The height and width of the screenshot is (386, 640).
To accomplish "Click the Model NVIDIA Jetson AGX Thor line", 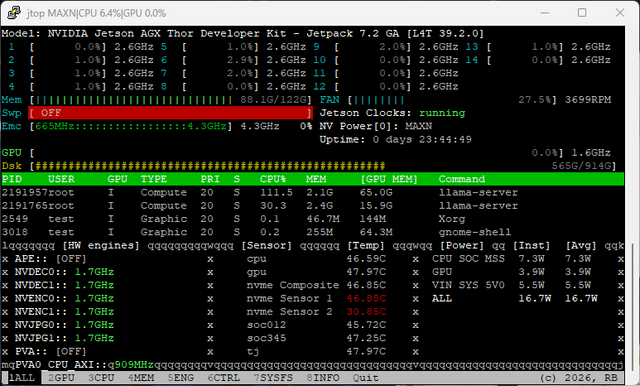I will (243, 33).
